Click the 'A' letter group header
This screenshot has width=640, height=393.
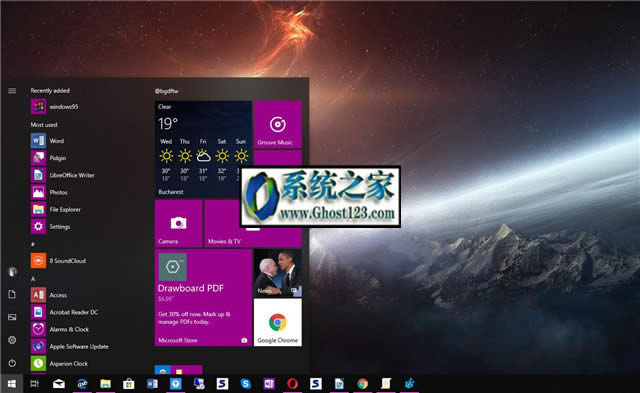pyautogui.click(x=33, y=279)
